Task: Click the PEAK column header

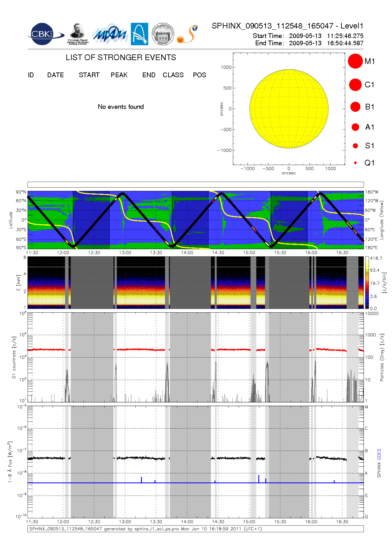Action: coord(119,75)
